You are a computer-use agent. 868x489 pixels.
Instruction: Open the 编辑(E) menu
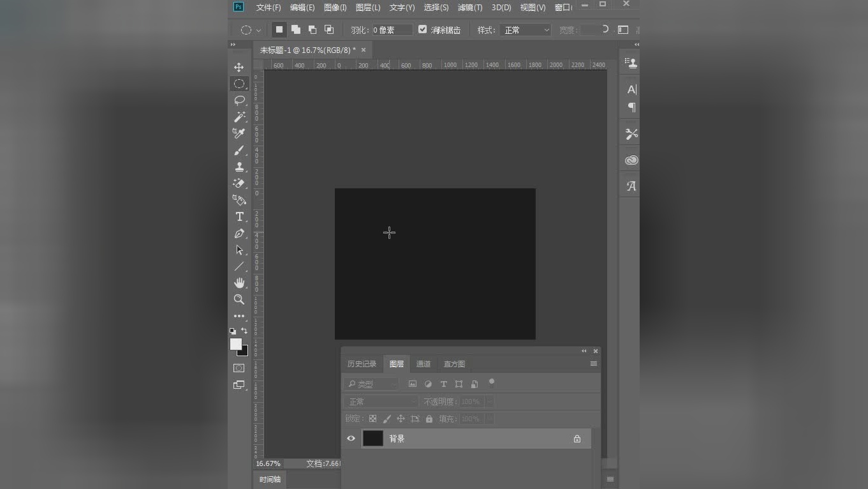(302, 8)
